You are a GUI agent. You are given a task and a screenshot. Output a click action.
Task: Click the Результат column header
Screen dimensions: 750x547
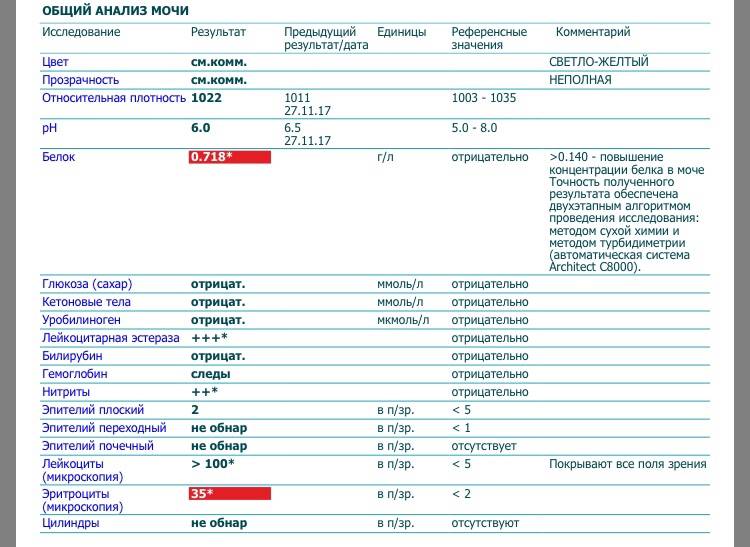218,32
